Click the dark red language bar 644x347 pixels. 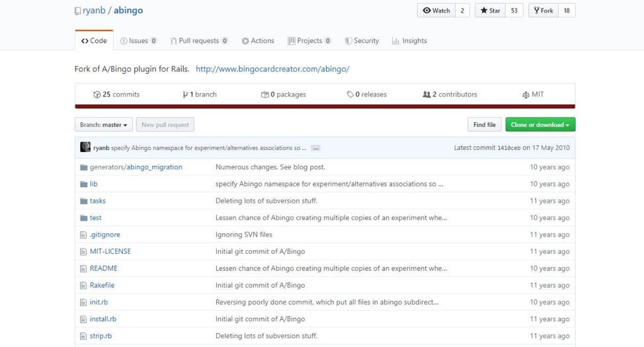click(325, 106)
